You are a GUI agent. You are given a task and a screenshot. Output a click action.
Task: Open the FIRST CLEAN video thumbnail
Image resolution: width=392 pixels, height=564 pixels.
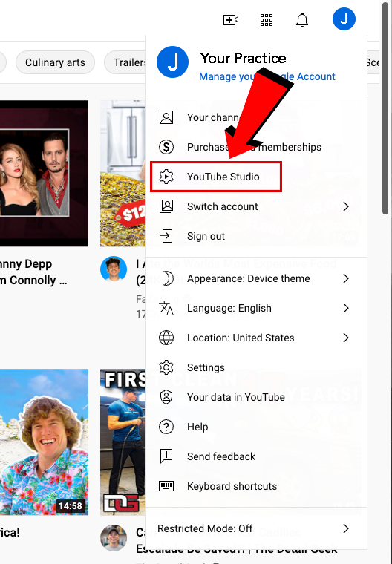122,442
